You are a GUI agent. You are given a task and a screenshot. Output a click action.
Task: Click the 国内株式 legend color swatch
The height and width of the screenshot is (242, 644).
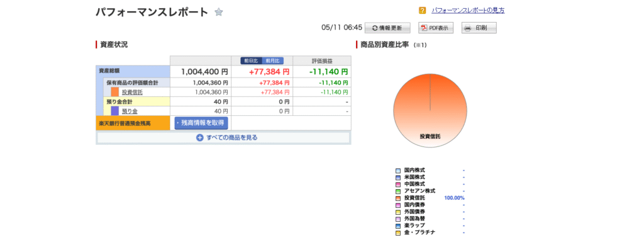[x=398, y=170]
